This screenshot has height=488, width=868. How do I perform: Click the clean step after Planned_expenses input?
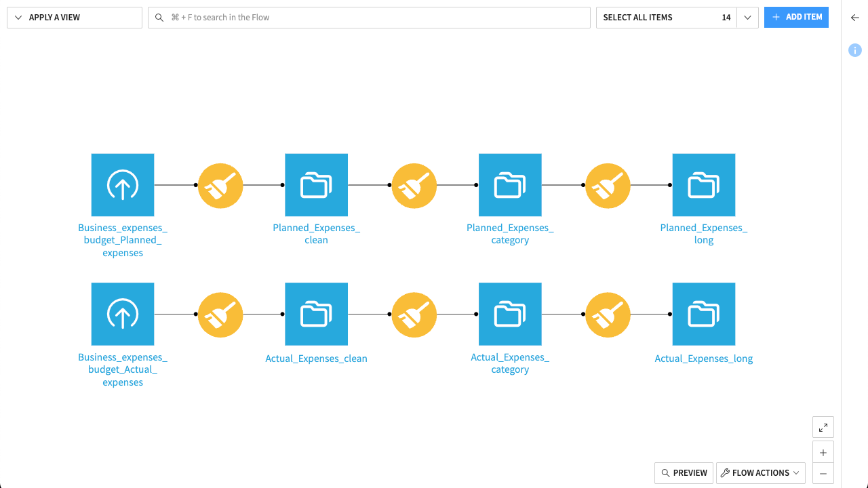point(220,185)
